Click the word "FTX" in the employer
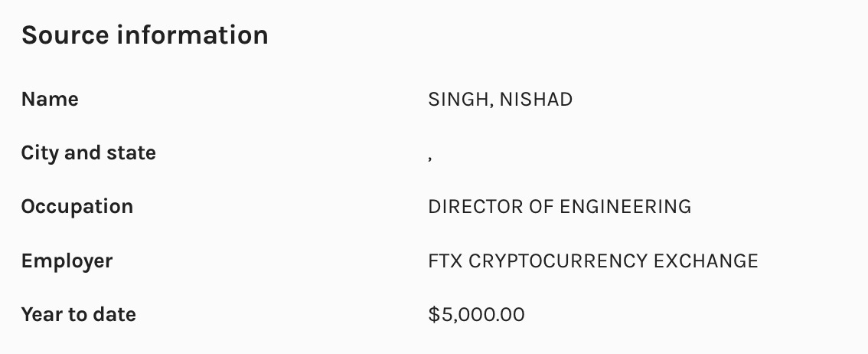The height and width of the screenshot is (354, 868). coord(445,261)
